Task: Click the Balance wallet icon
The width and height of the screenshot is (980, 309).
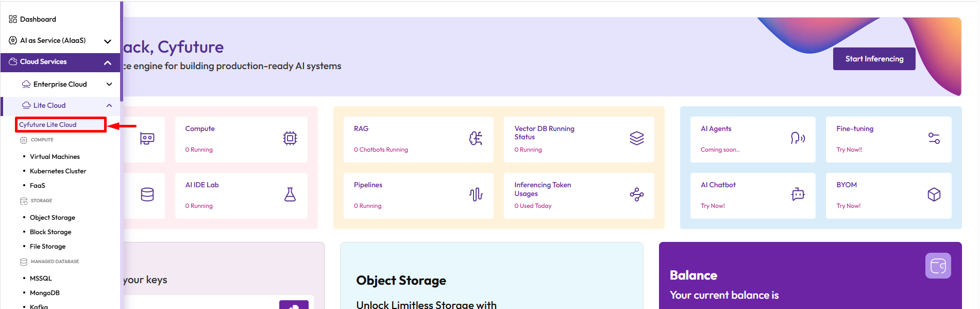Action: click(938, 266)
